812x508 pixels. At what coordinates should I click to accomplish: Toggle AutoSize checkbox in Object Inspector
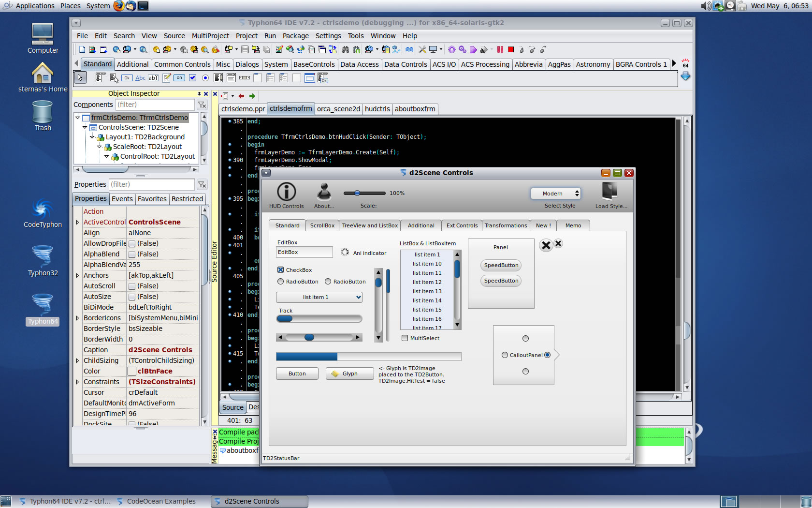coord(132,297)
